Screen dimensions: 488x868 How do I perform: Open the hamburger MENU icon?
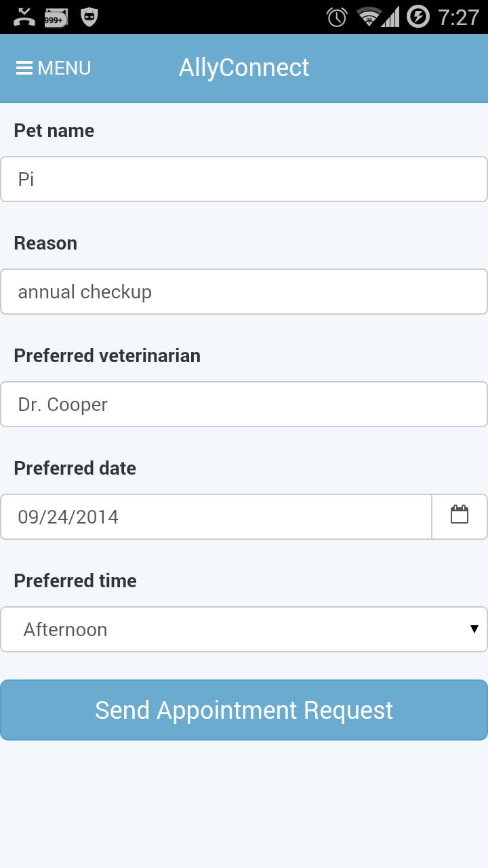[x=24, y=68]
